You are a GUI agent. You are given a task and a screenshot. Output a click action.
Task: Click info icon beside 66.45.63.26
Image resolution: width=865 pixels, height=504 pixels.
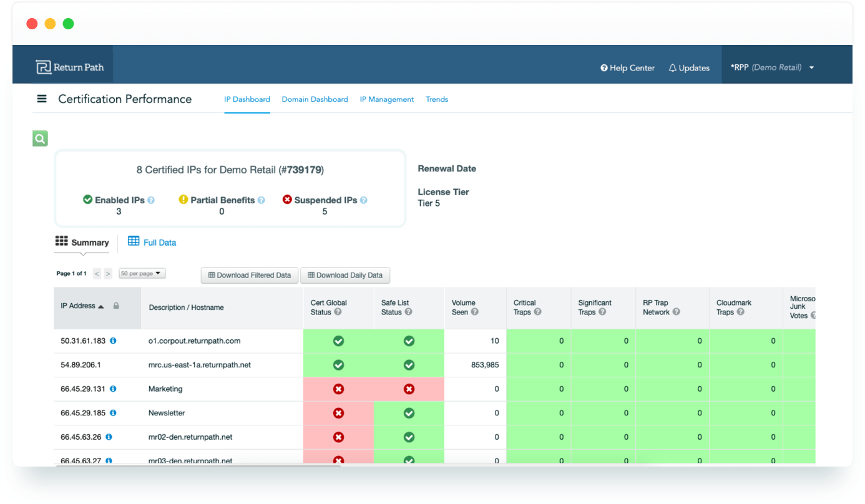pyautogui.click(x=109, y=437)
